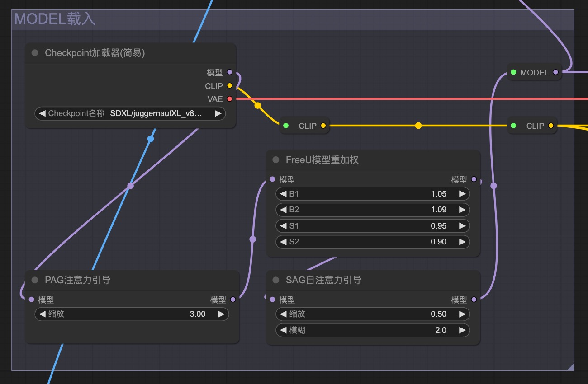Click the purple output dot of the MODEL reroute node
This screenshot has height=384, width=588.
[x=555, y=72]
